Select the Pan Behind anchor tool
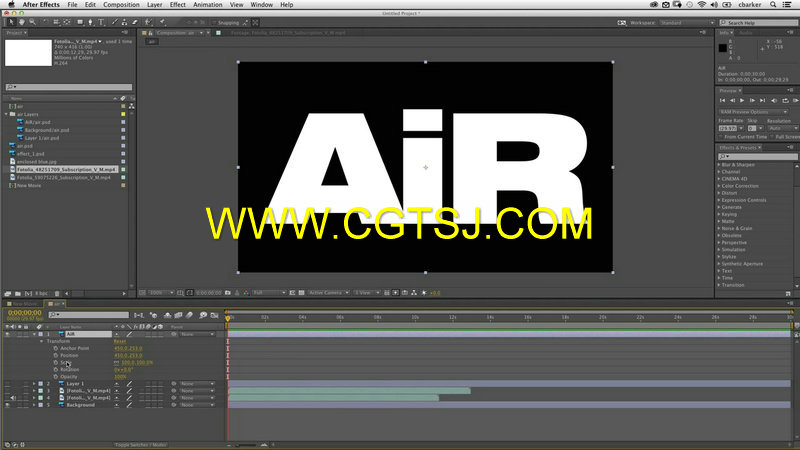The height and width of the screenshot is (450, 800). (67, 22)
